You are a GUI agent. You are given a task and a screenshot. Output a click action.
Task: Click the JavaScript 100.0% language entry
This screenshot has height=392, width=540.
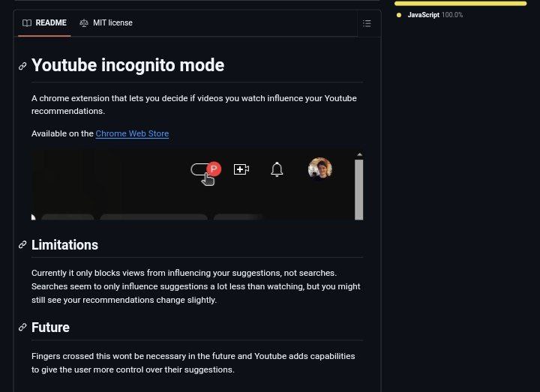click(x=430, y=15)
